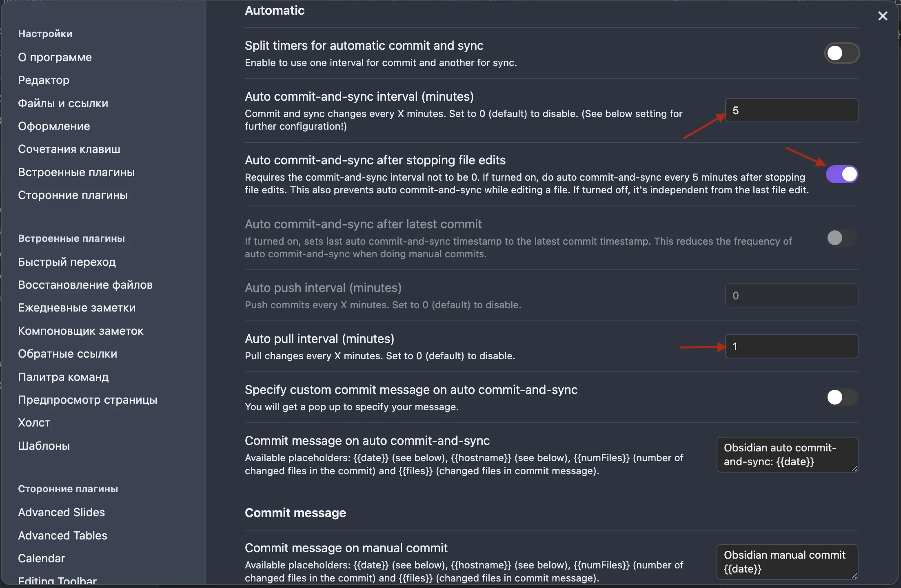Click the Auto push interval input field
This screenshot has width=901, height=588.
pyautogui.click(x=791, y=295)
